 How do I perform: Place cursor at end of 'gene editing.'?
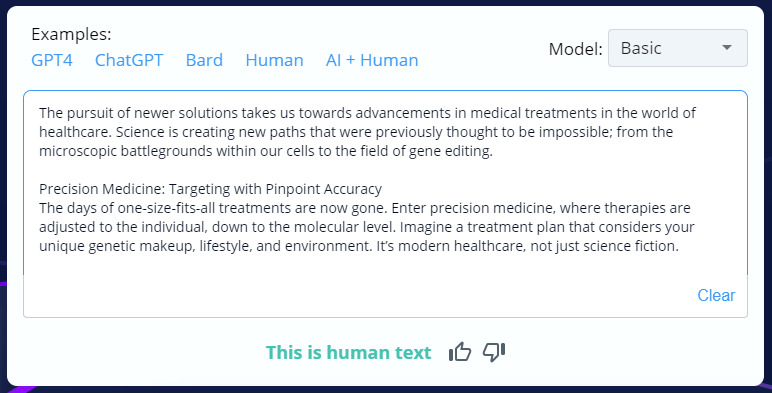point(493,151)
